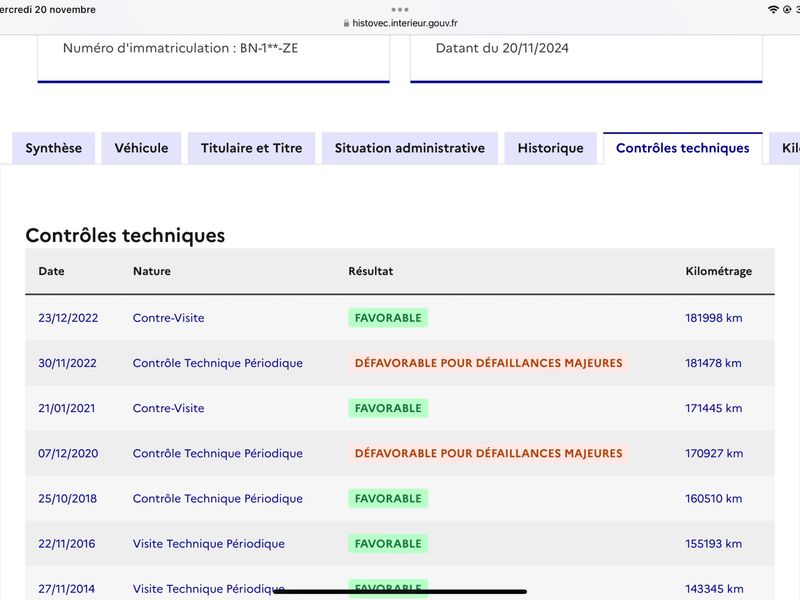Tap the histovec.interieur.gouv.fr address bar
Screen dimensions: 800x600
[400, 23]
